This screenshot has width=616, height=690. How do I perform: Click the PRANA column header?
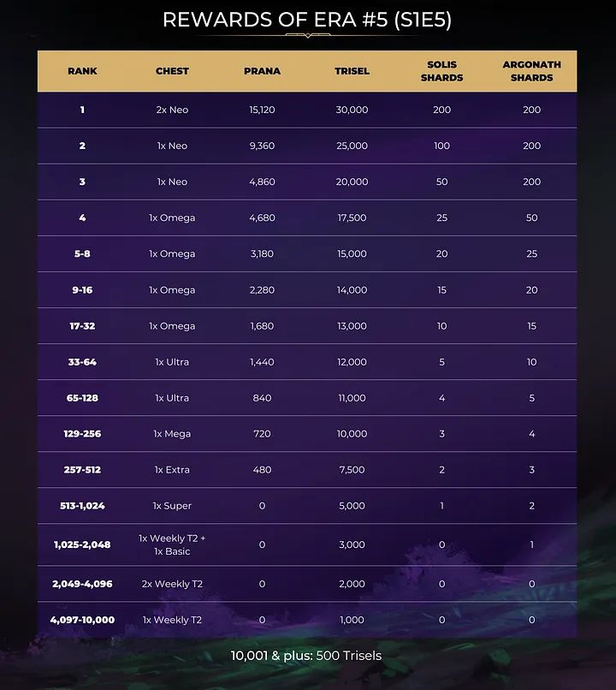pyautogui.click(x=262, y=71)
